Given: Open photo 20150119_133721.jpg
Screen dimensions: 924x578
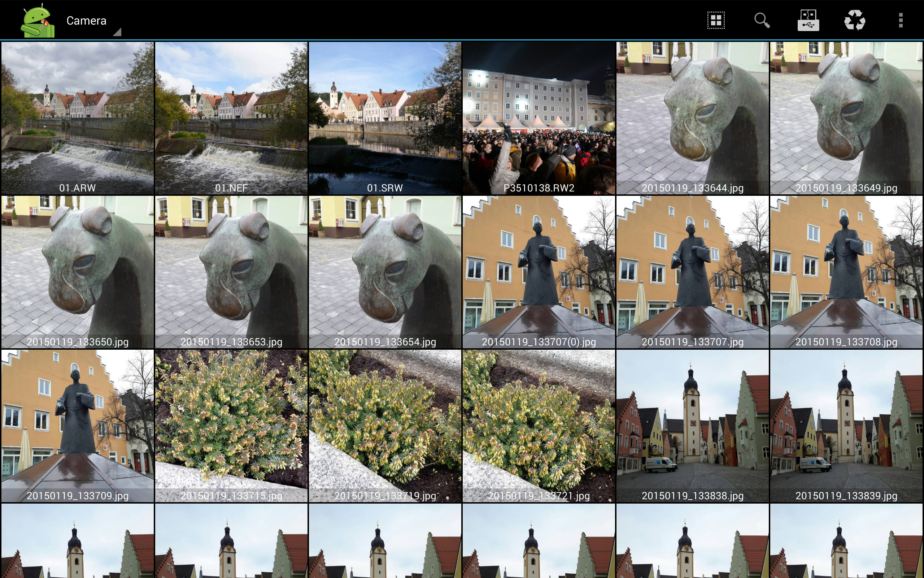Looking at the screenshot, I should pyautogui.click(x=539, y=426).
